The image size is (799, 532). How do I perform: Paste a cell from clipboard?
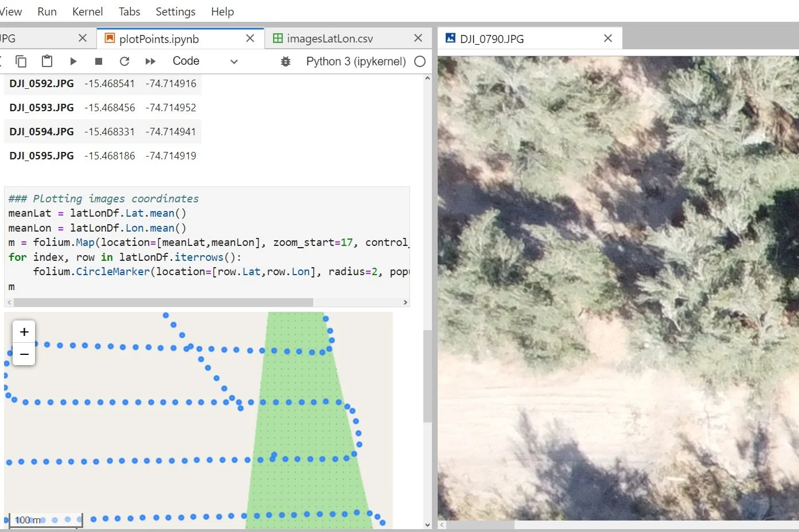point(46,61)
